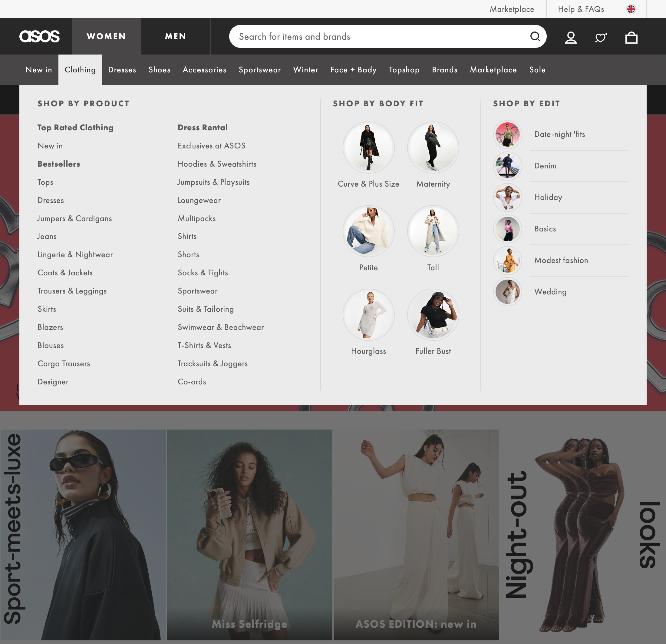Open Help & FAQs
Screen dimensions: 666x644
(581, 9)
